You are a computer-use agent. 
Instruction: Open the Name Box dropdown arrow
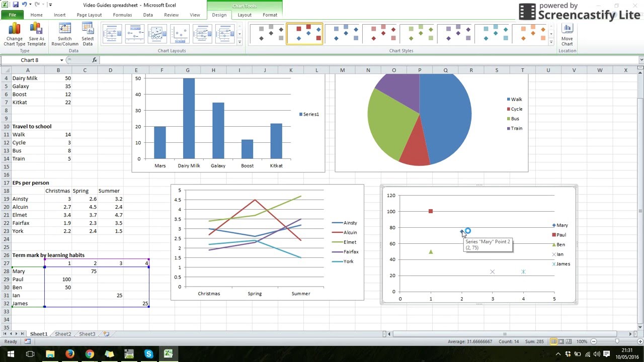62,60
